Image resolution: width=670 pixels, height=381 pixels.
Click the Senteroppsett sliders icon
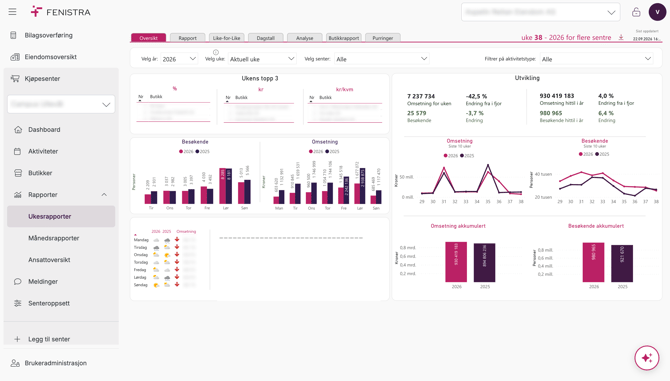coord(18,303)
